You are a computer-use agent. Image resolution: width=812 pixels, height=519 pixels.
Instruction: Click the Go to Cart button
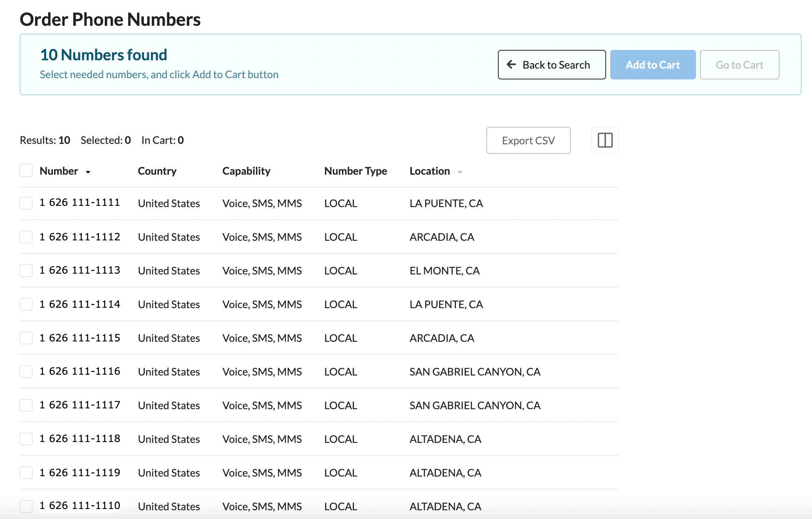point(740,65)
